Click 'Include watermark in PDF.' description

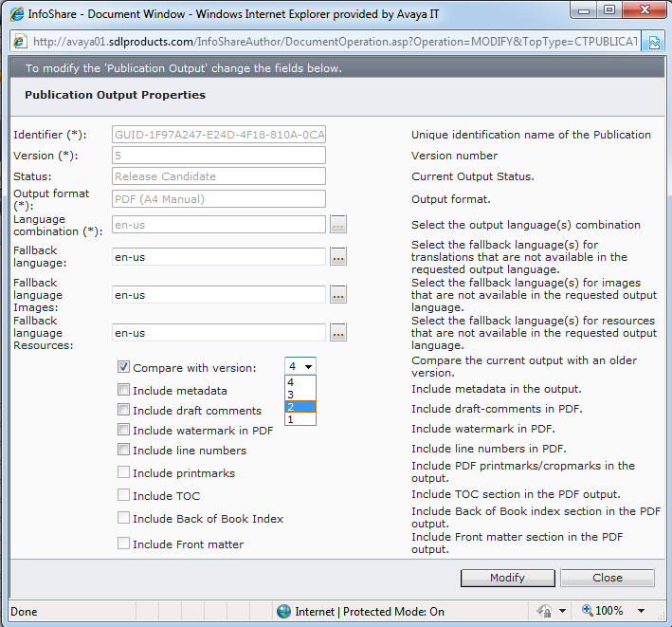[x=483, y=429]
